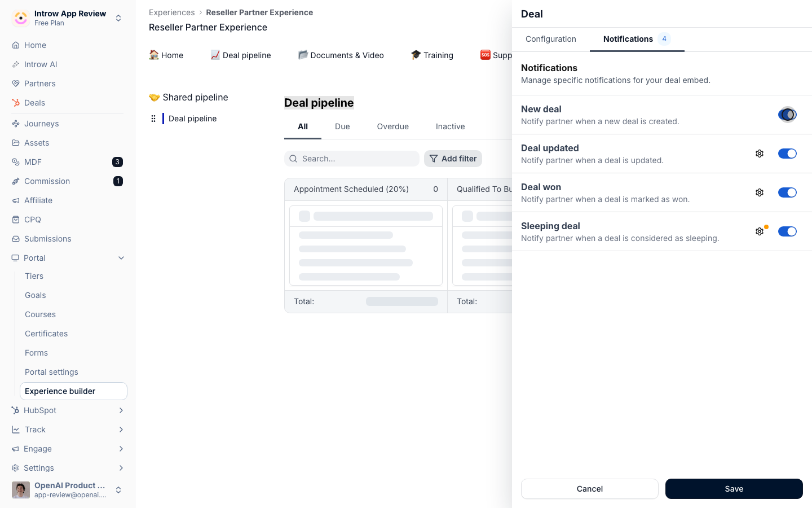Open the Training portal tab

tap(432, 55)
